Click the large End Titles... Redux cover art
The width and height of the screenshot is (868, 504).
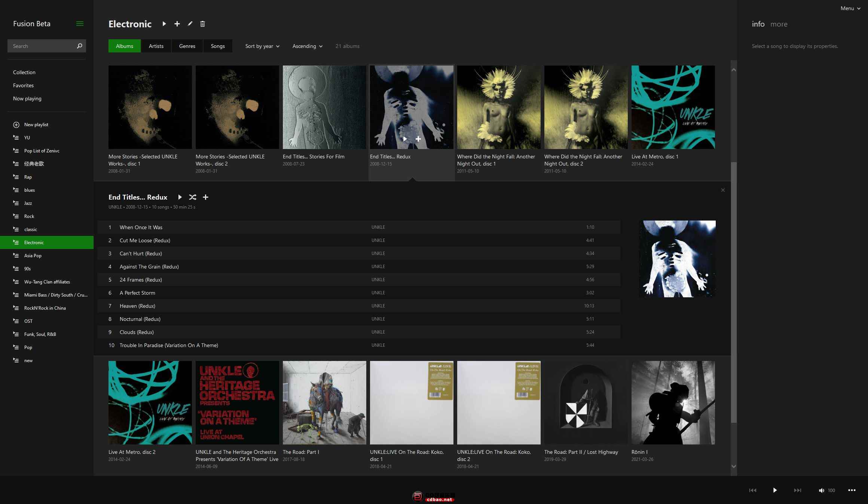(x=677, y=259)
